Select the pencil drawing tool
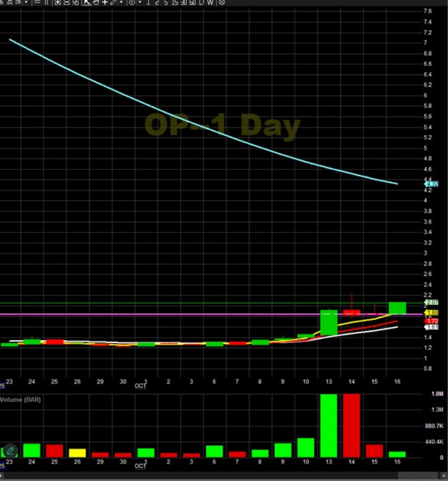This screenshot has height=481, width=448. pos(113,2)
